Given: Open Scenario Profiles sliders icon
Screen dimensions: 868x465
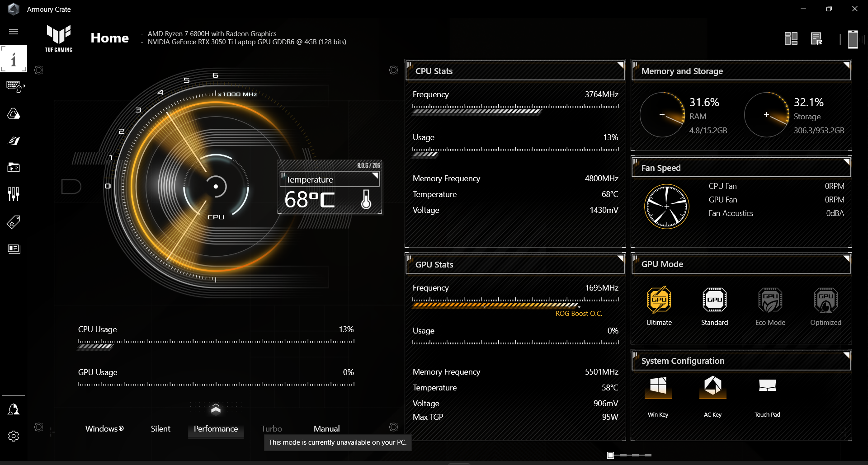Looking at the screenshot, I should [14, 194].
